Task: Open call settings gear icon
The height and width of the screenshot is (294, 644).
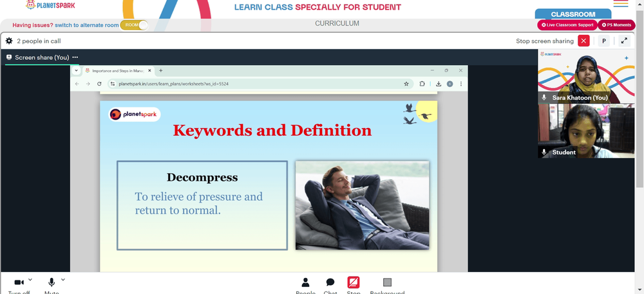Action: (9, 41)
